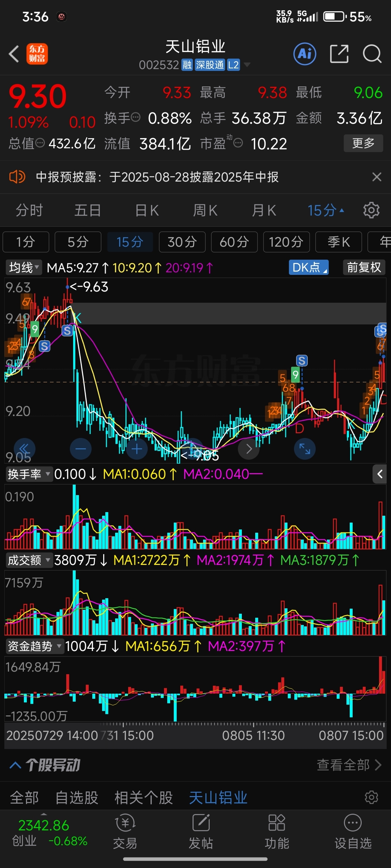Tap the L2 level badge

pos(233,65)
